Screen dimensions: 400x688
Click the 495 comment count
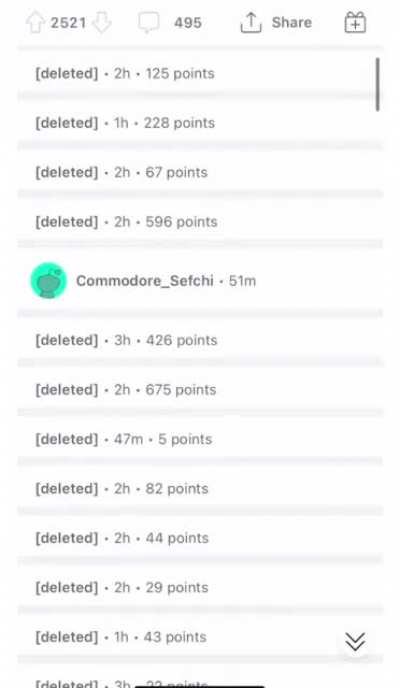point(188,22)
